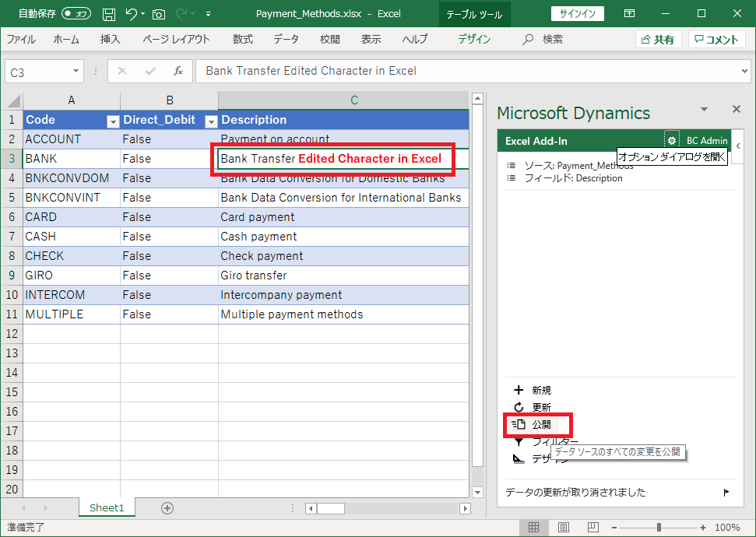Open the 数式 ribbon tab
The image size is (756, 537).
242,39
